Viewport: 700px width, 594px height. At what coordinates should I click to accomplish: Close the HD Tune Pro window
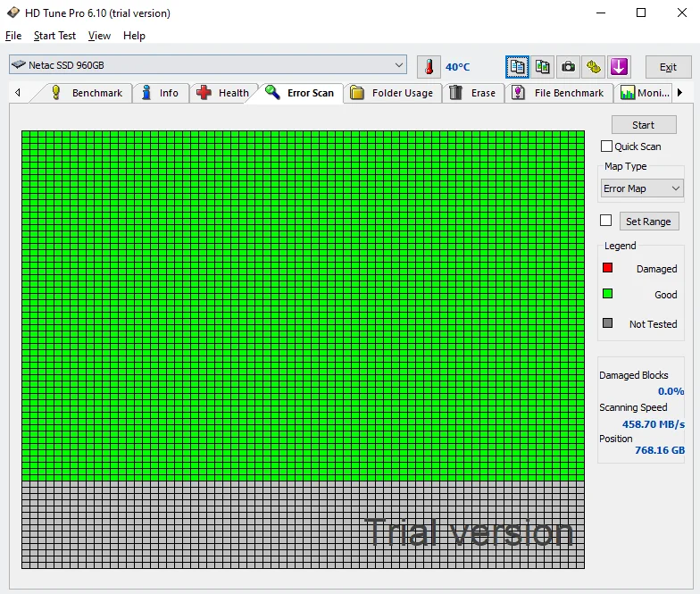682,13
